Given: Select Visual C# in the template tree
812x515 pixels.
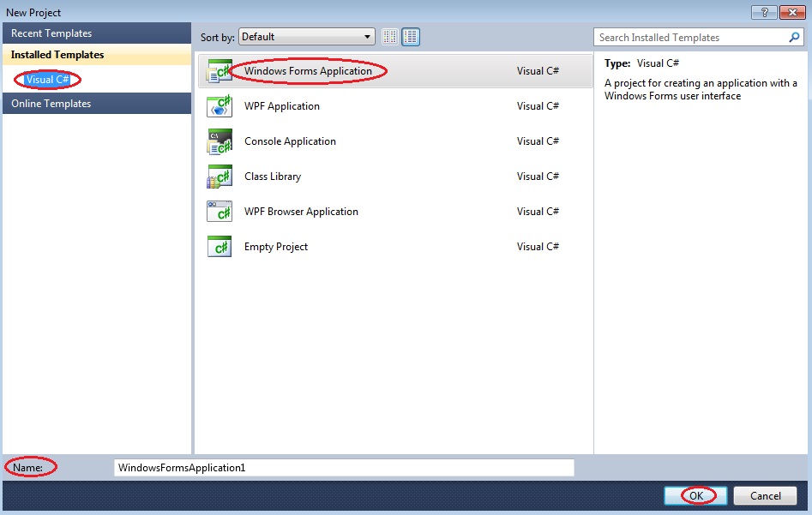Looking at the screenshot, I should pyautogui.click(x=47, y=80).
